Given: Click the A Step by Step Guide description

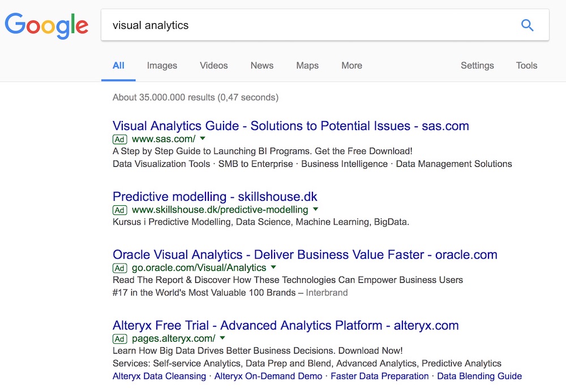Looking at the screenshot, I should [x=263, y=151].
